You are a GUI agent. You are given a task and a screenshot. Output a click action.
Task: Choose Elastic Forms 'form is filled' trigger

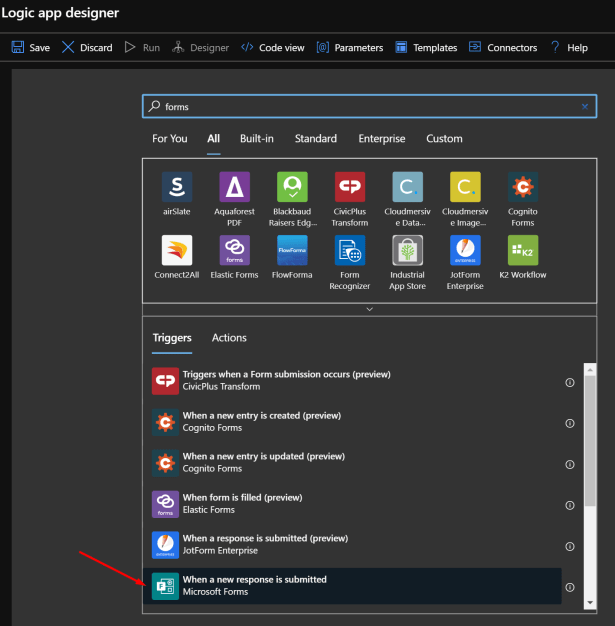pyautogui.click(x=352, y=504)
